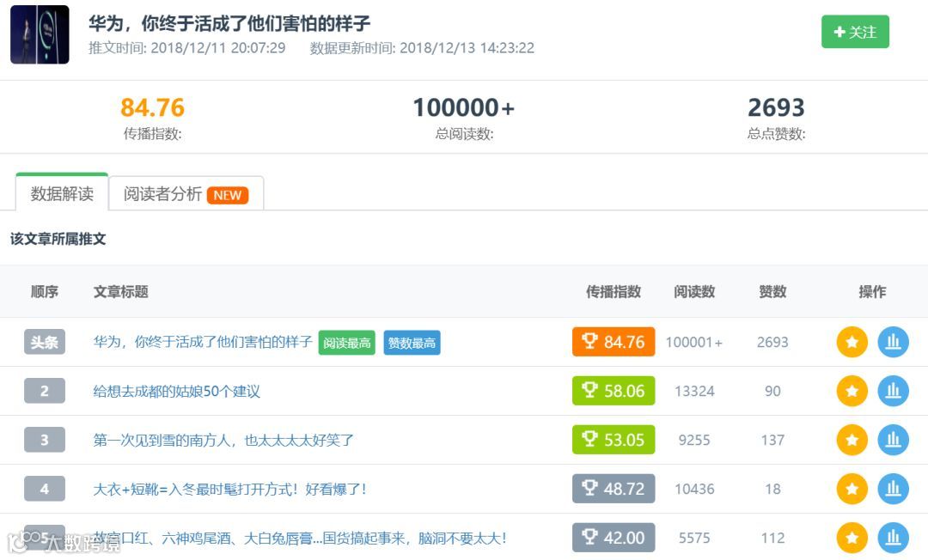Click the 赞数最高 blue tag
This screenshot has width=928, height=560.
click(412, 343)
